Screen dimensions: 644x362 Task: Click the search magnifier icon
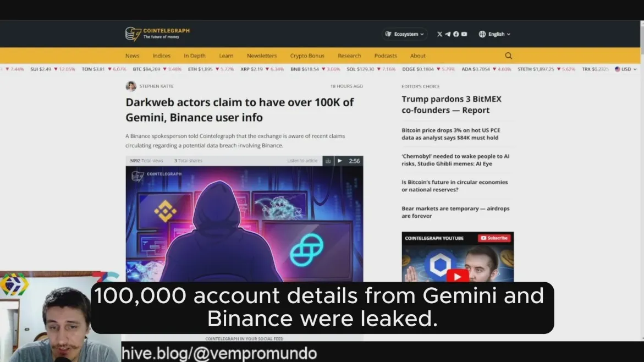point(509,56)
